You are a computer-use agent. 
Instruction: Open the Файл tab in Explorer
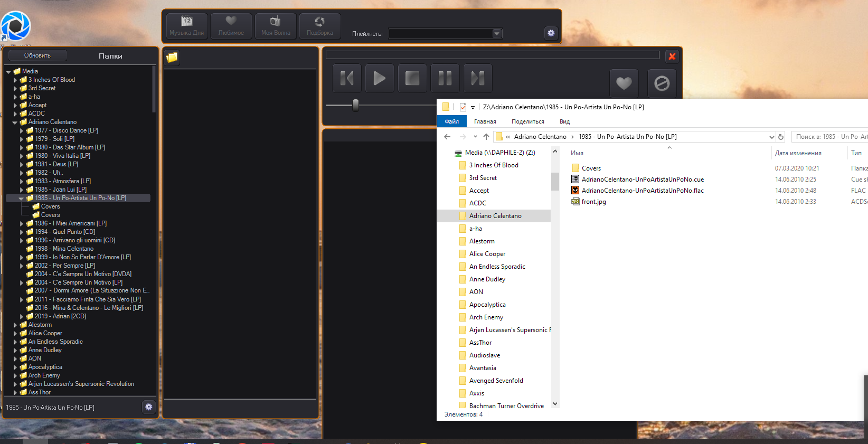click(x=452, y=121)
